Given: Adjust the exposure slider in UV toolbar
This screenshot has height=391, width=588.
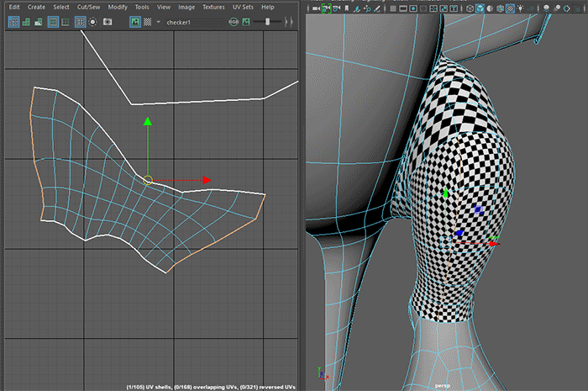Looking at the screenshot, I should coord(269,22).
